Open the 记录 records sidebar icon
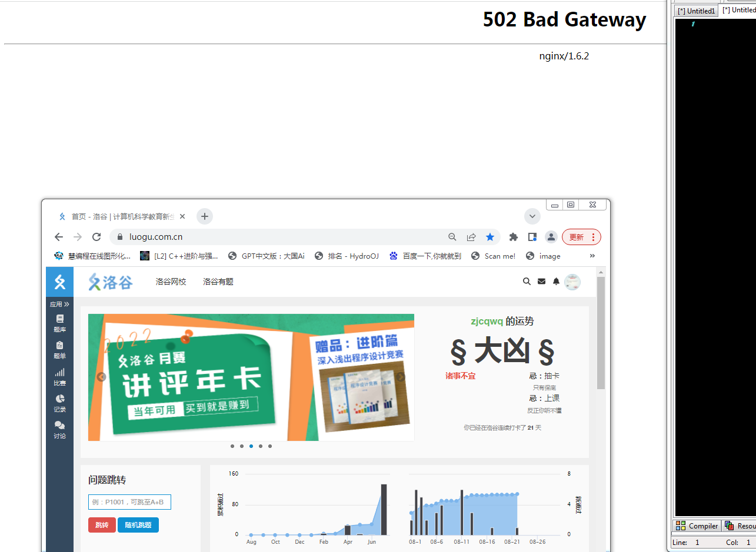This screenshot has width=756, height=552. [x=59, y=403]
